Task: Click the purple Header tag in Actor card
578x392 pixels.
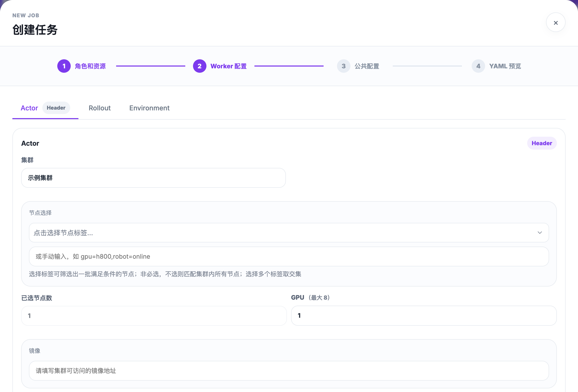Action: tap(542, 143)
